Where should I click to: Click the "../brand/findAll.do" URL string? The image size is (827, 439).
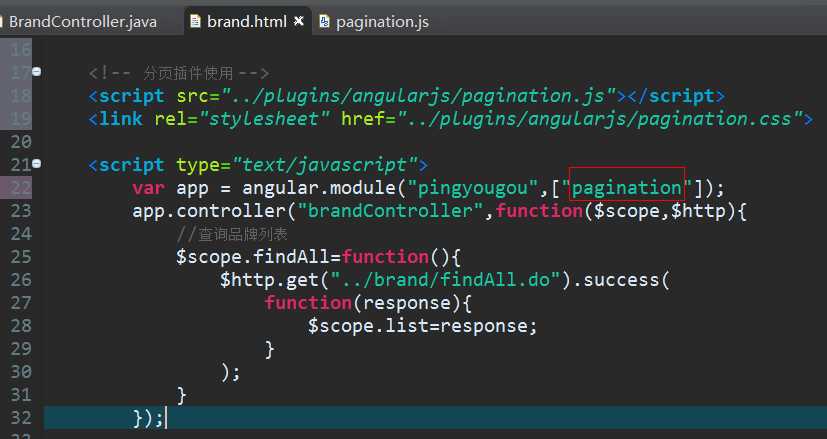pyautogui.click(x=445, y=280)
